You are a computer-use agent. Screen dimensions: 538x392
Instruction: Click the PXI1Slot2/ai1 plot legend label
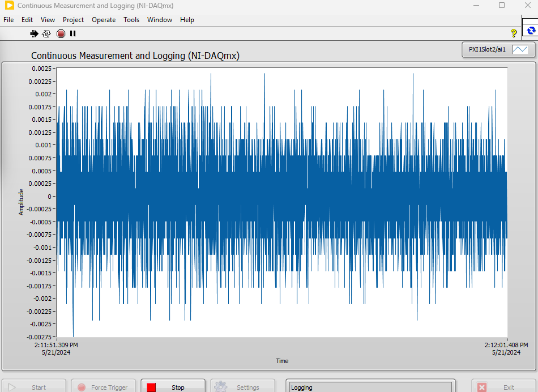[x=487, y=49]
